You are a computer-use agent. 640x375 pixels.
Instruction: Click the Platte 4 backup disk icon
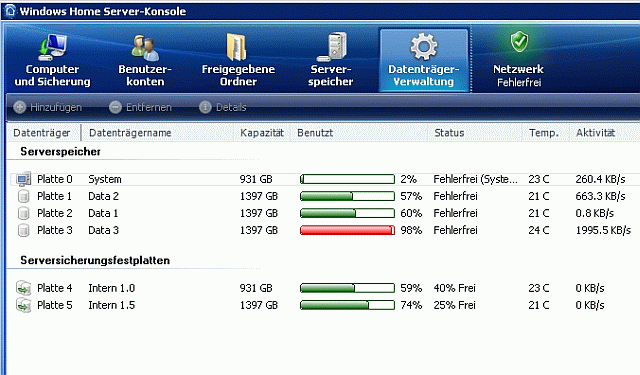pos(24,288)
